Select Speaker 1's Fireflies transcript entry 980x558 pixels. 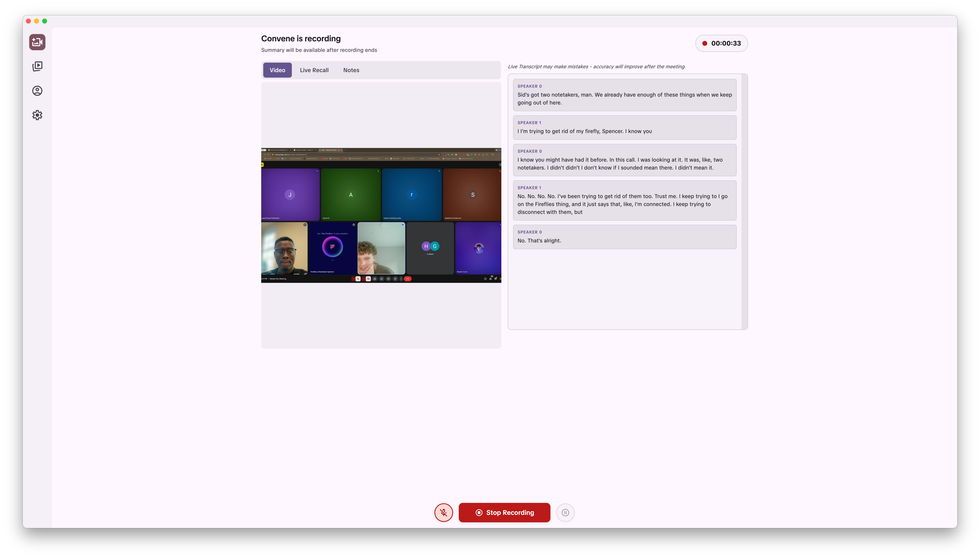624,200
